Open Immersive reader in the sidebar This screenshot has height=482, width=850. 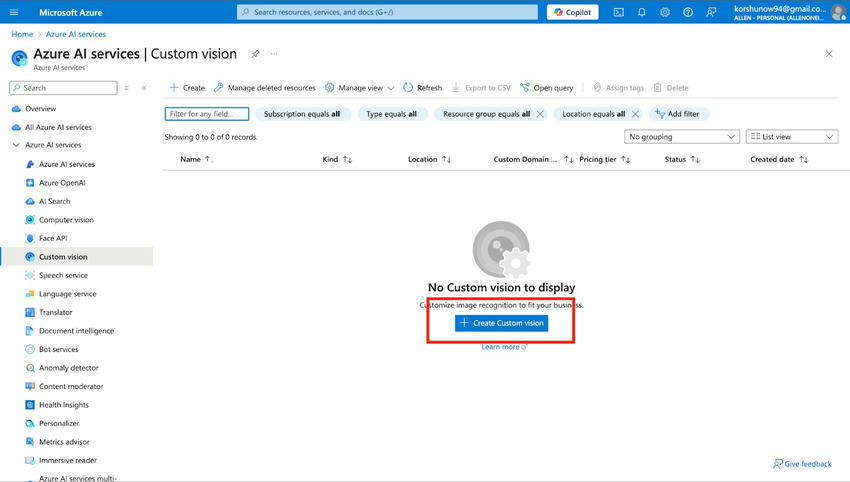[x=68, y=460]
